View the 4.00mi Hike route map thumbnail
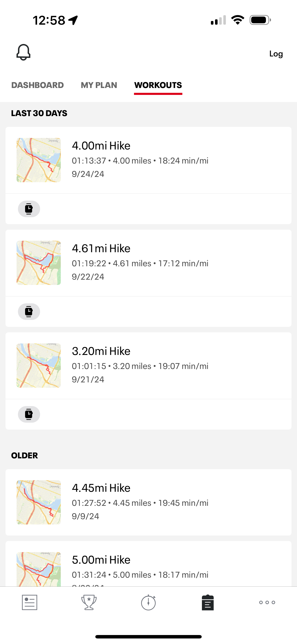This screenshot has height=644, width=297. tap(39, 160)
